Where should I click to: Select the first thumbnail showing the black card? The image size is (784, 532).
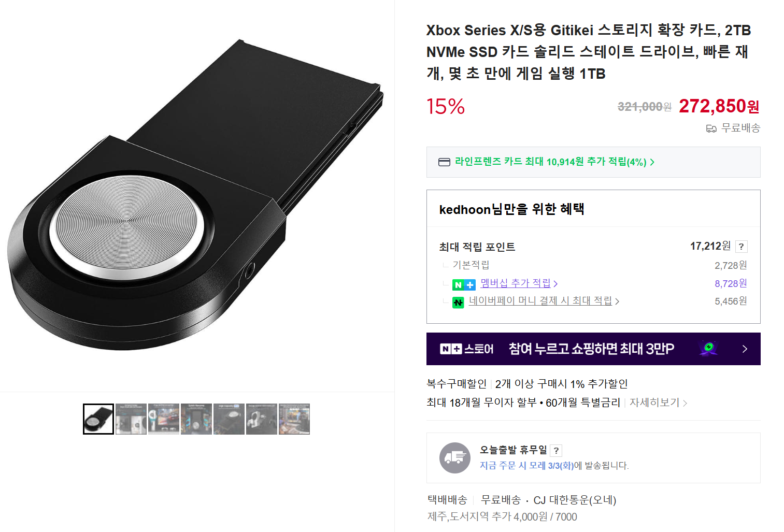98,419
